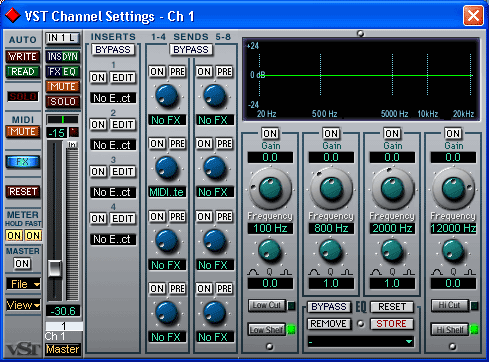489x362 pixels.
Task: Click the Hi Shelf green indicator light
Action: click(x=474, y=329)
